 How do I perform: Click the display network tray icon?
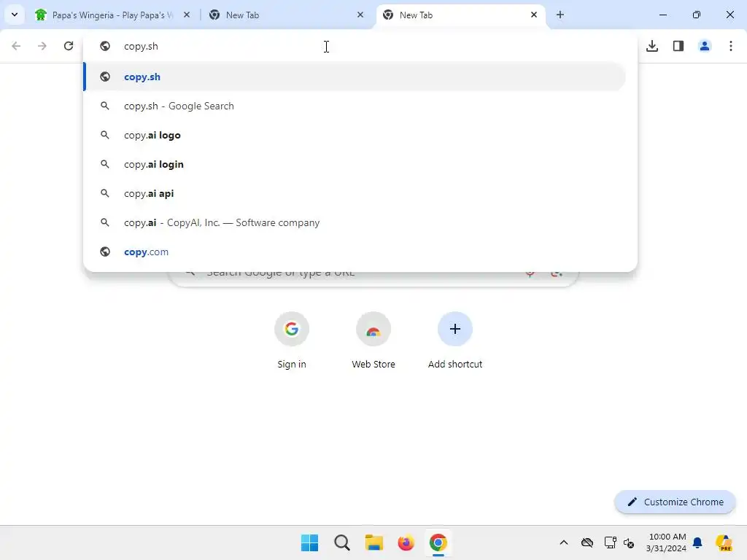[611, 542]
